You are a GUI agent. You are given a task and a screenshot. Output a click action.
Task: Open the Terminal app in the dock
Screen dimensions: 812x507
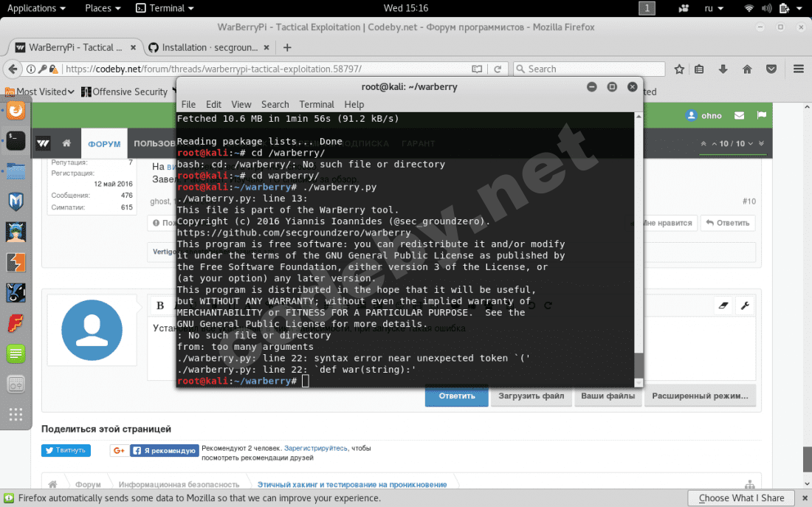click(x=16, y=141)
